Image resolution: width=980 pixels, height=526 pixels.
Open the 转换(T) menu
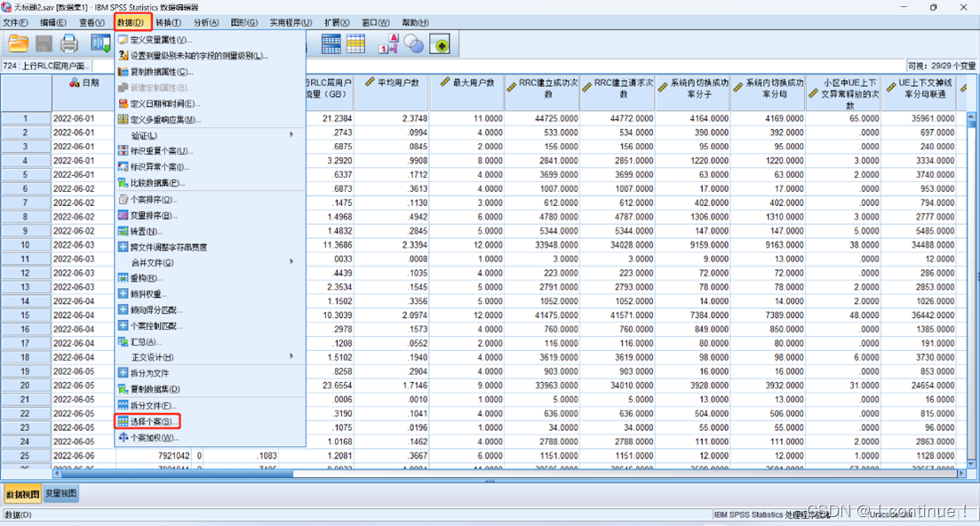pos(168,22)
